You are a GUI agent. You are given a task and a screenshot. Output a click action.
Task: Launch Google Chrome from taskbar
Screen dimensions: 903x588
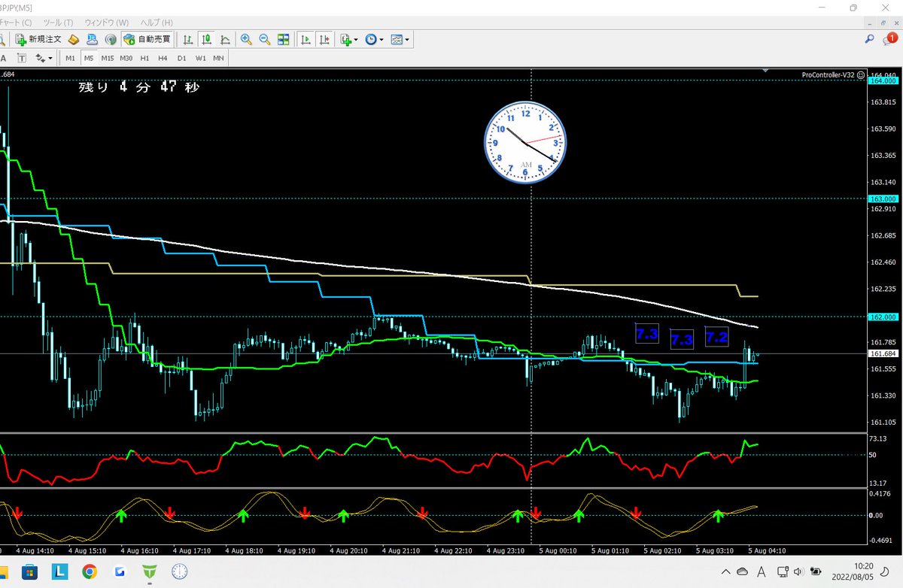[x=89, y=571]
